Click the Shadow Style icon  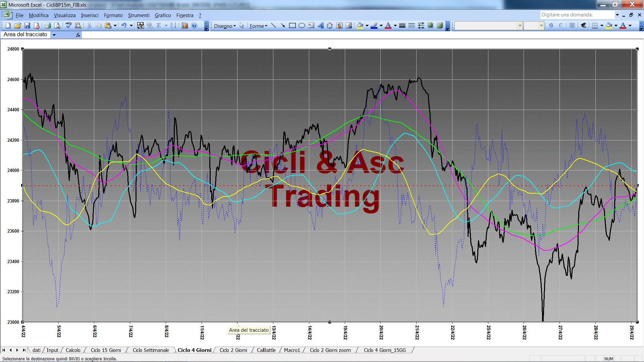coord(430,25)
